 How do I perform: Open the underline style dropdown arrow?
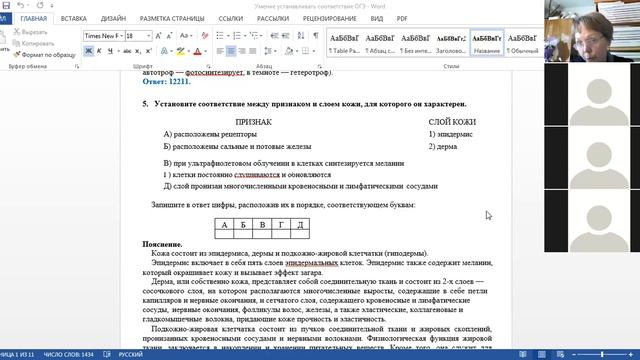(118, 51)
